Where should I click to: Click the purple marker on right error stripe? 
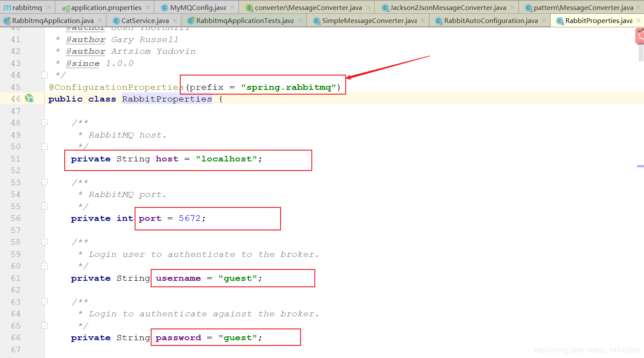coord(641,166)
